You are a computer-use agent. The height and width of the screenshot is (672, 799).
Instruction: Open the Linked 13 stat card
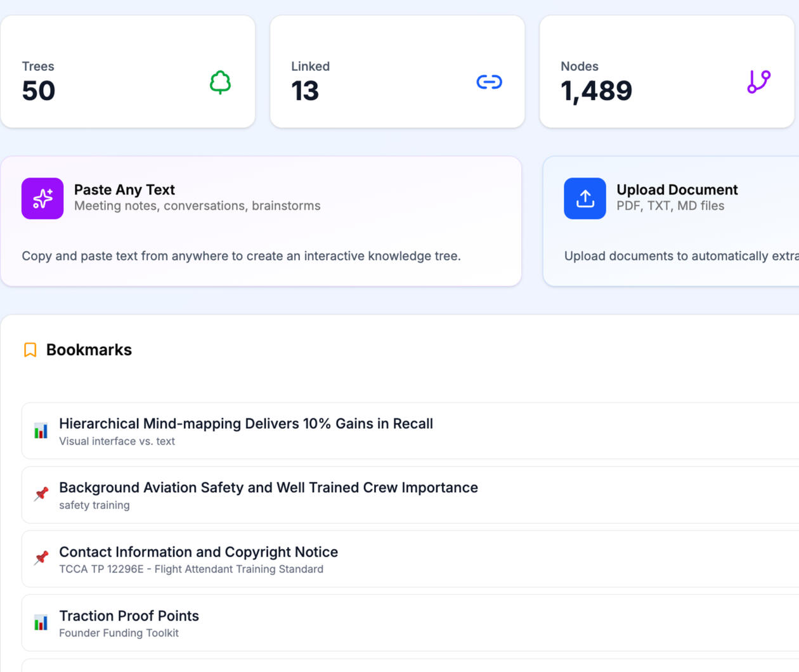click(x=398, y=72)
